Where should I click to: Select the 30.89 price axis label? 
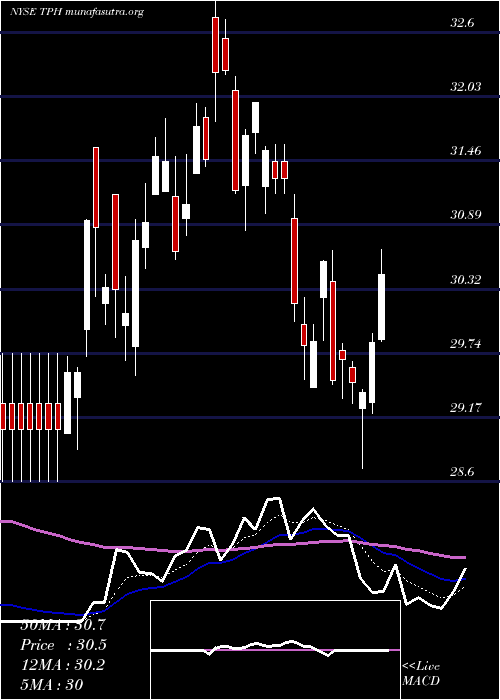pos(466,215)
